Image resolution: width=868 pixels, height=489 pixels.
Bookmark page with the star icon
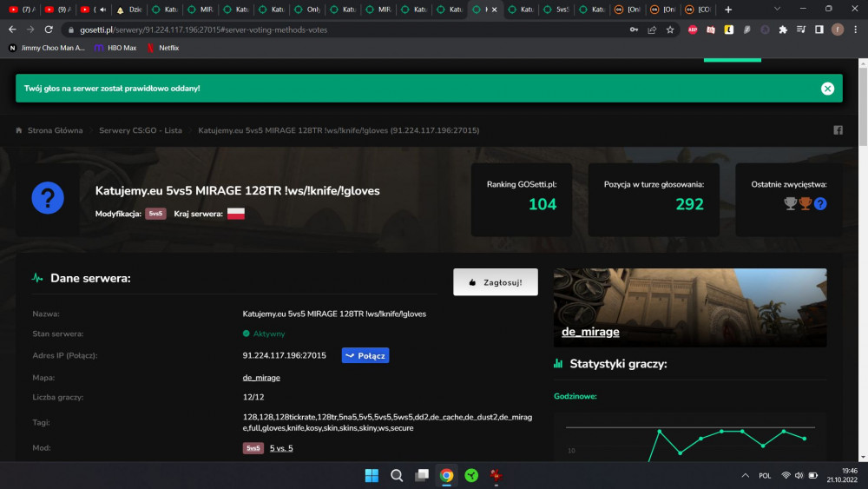670,30
